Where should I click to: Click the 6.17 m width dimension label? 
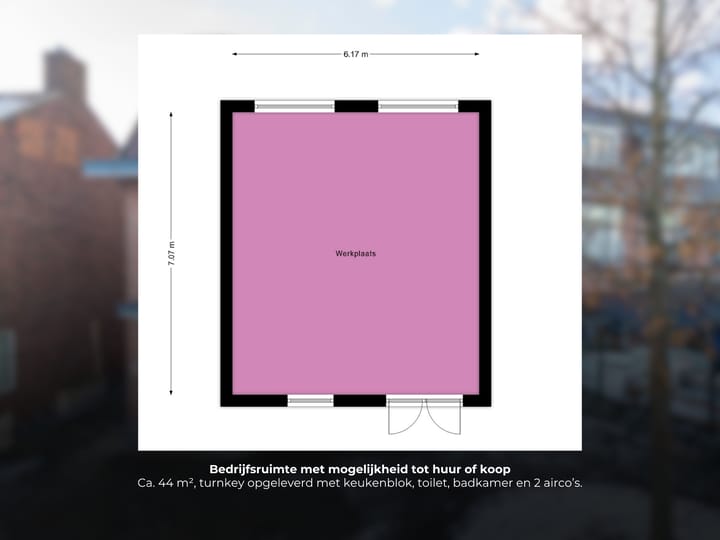click(355, 55)
